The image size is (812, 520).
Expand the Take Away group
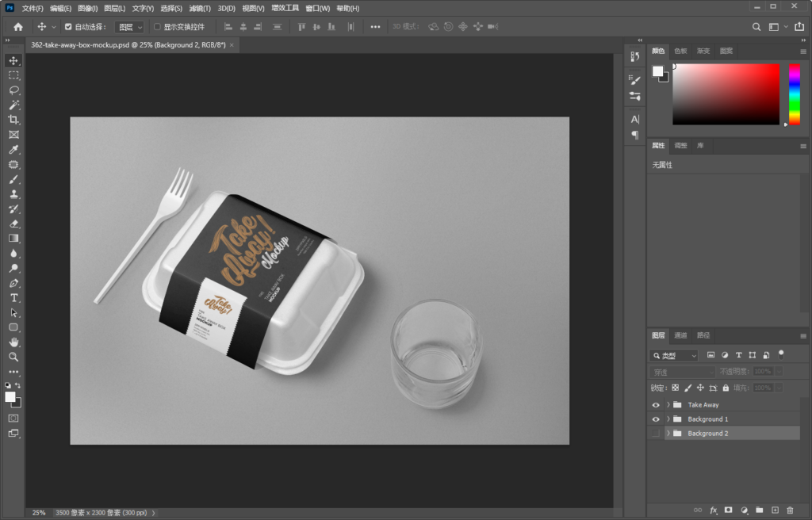tap(668, 405)
